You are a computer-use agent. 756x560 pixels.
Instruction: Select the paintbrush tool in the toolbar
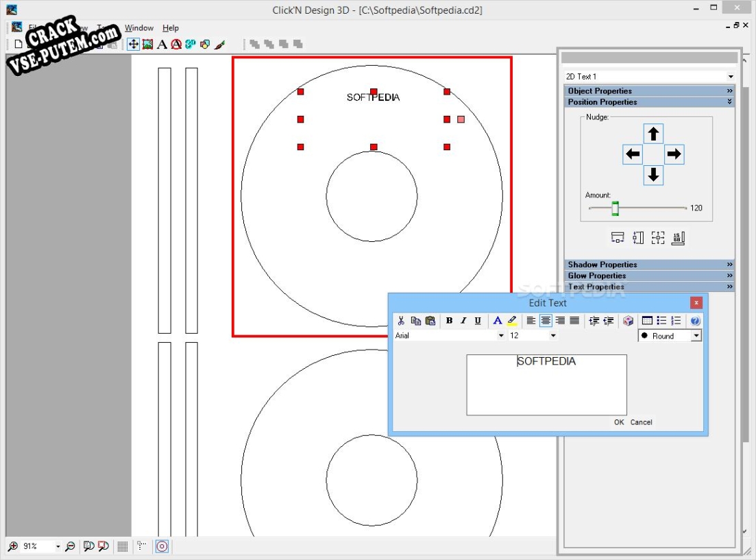(219, 45)
